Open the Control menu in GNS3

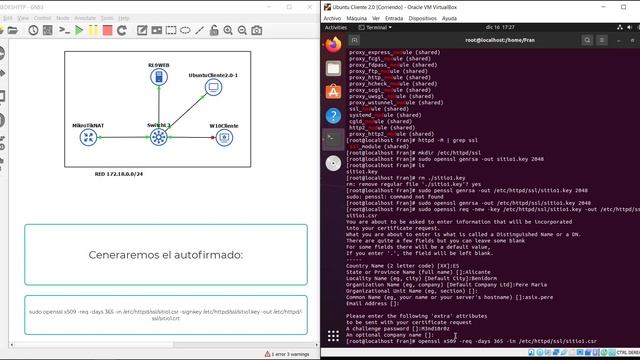(42, 18)
